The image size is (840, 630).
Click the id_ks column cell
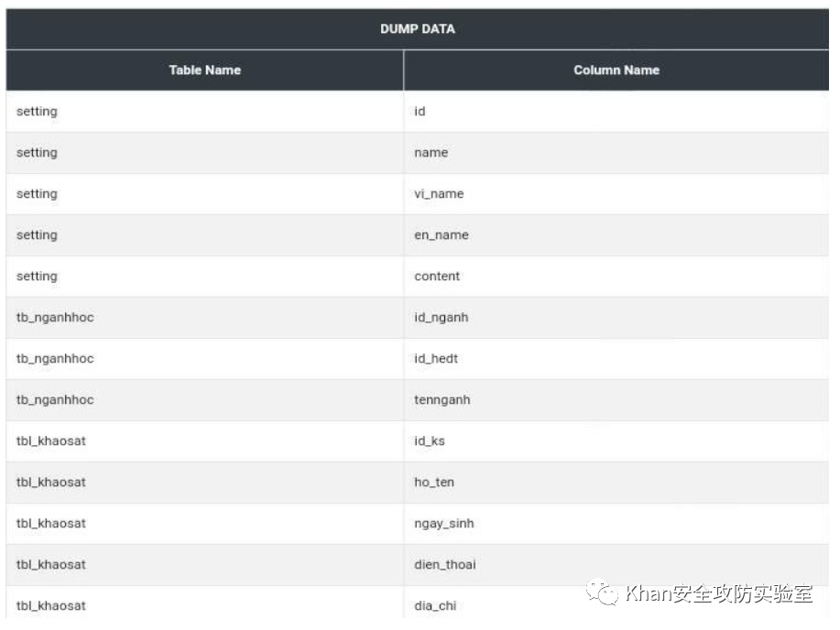(x=429, y=441)
